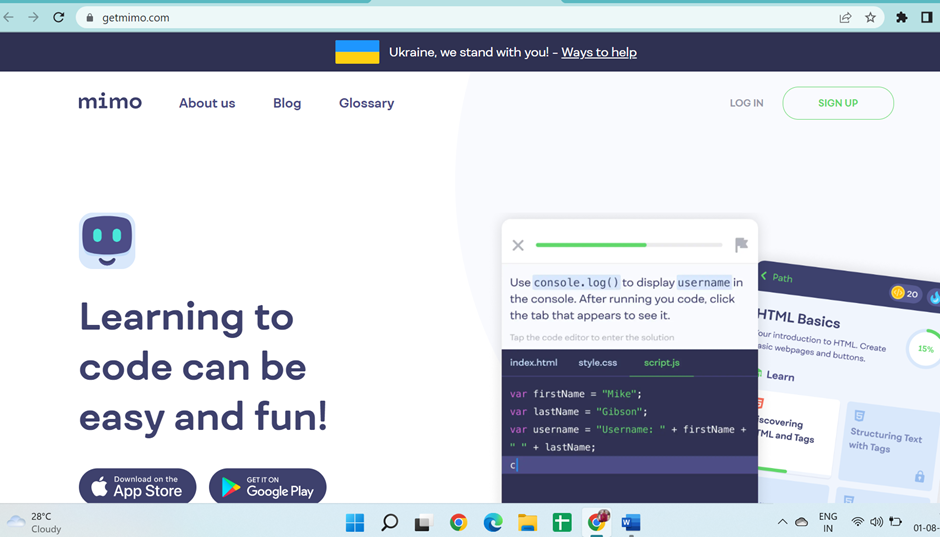940x537 pixels.
Task: Launch Google Chrome from taskbar
Action: point(459,523)
